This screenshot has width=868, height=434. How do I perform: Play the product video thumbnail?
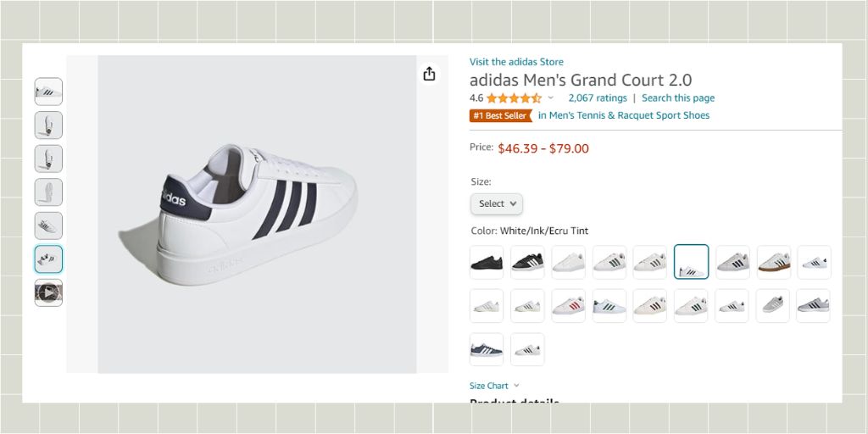tap(48, 292)
